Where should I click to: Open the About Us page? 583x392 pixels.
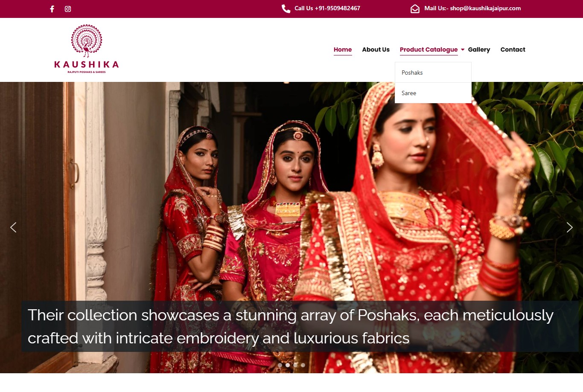(376, 49)
